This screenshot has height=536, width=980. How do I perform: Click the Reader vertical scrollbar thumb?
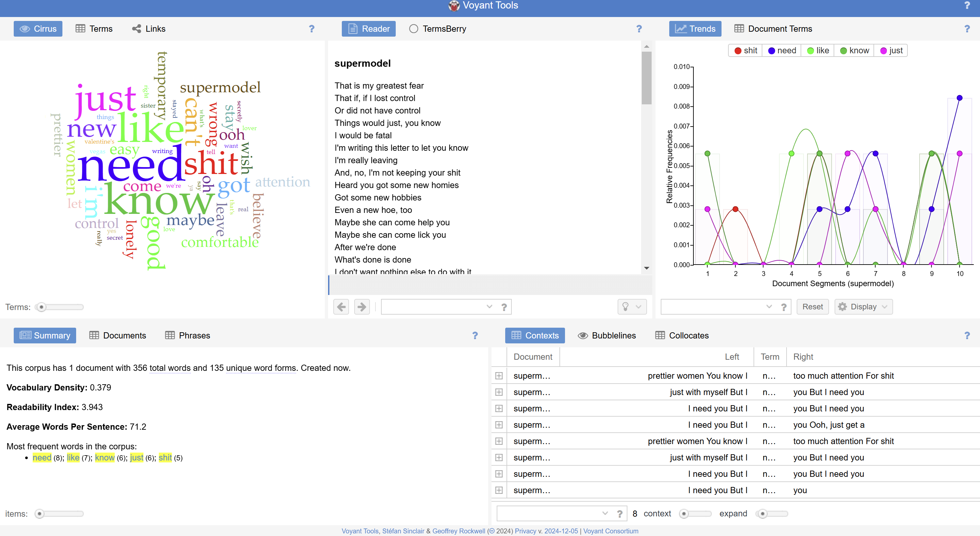click(x=646, y=78)
